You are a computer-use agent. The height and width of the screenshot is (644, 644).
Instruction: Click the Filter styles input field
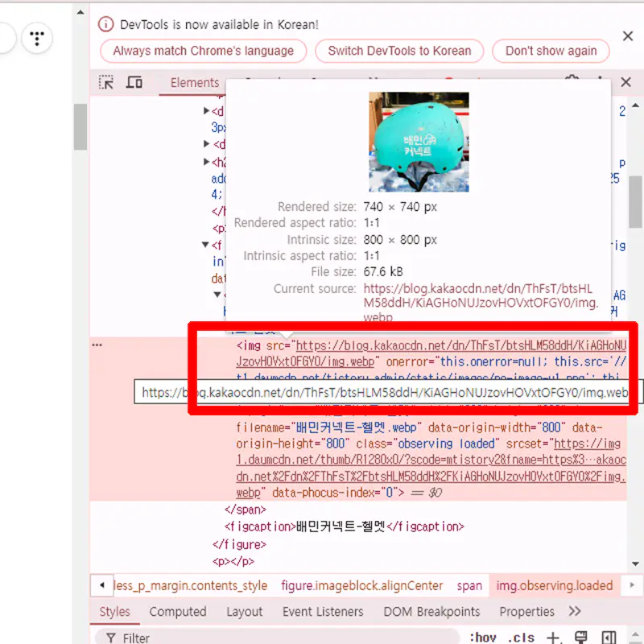pos(277,637)
